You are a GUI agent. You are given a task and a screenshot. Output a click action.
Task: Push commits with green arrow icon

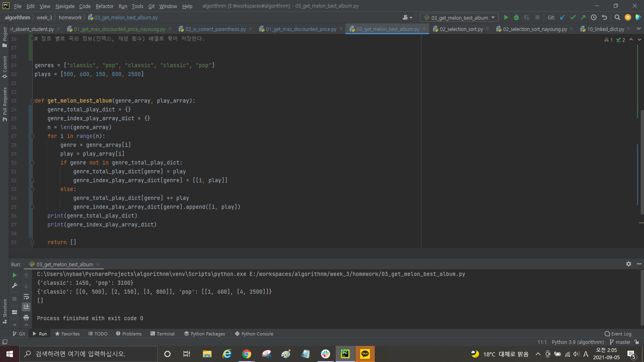(583, 17)
